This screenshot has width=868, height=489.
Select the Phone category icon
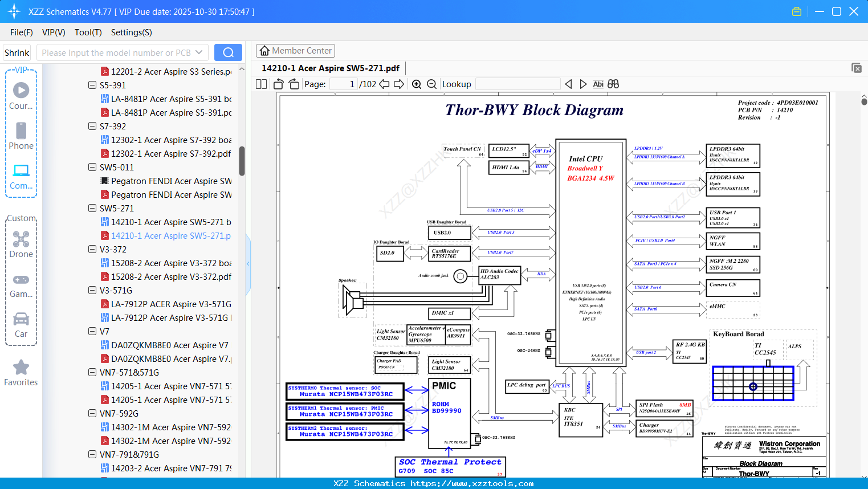21,136
